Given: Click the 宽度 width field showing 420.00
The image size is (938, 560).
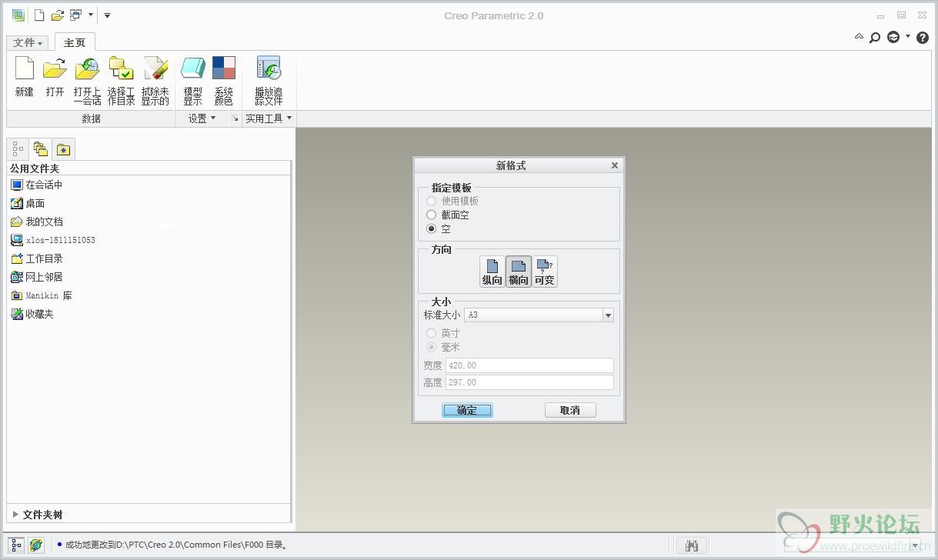Looking at the screenshot, I should pos(529,365).
